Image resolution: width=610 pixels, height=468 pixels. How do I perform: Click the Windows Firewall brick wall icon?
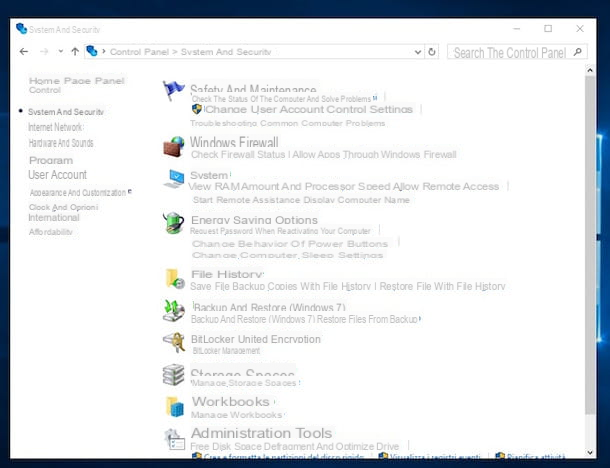[174, 147]
